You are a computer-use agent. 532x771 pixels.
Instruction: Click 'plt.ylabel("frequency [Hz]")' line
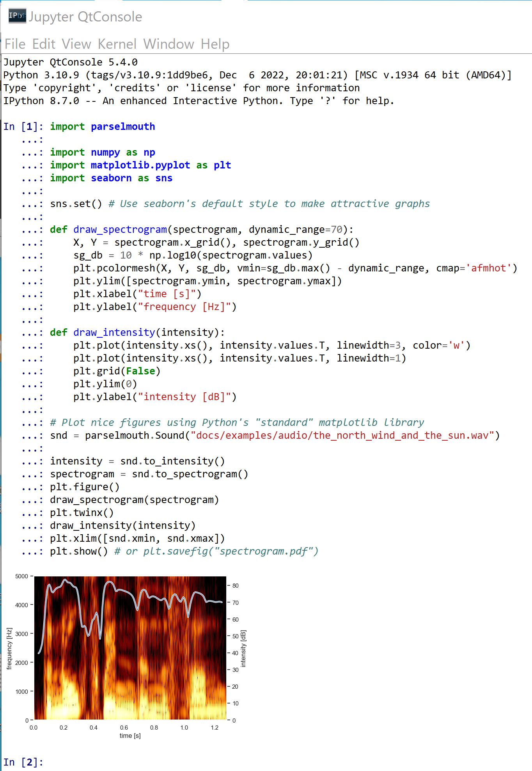[155, 307]
